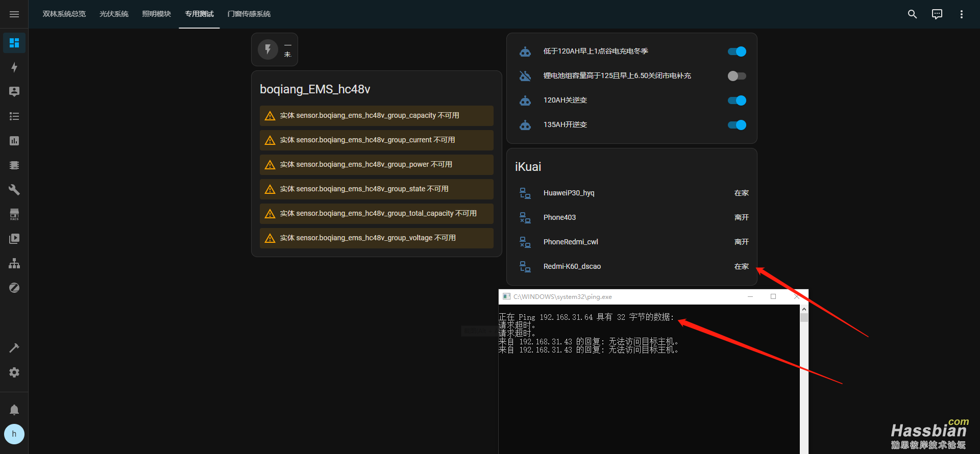
Task: Click ping.exe window scrollbar thumb
Action: point(804,318)
